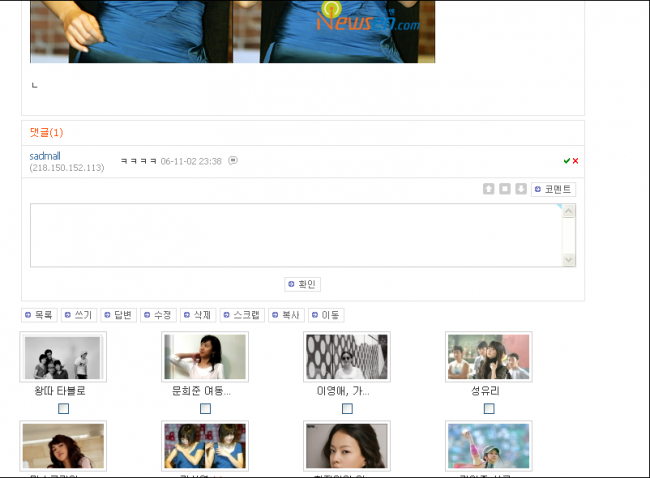Open the 목록 list button

[39, 315]
